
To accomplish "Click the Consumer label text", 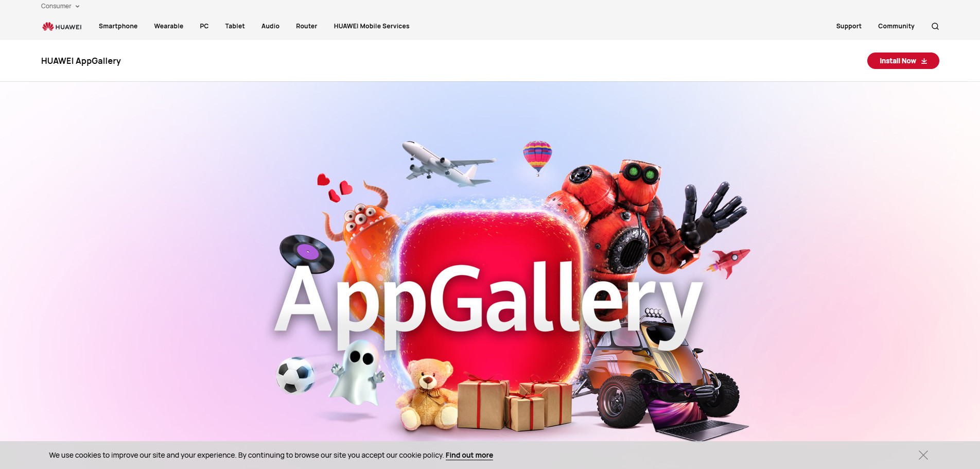I will pos(56,6).
